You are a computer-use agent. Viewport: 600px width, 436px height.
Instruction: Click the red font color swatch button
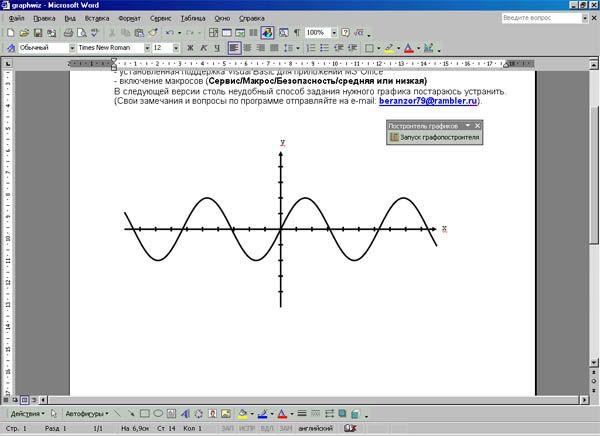(409, 48)
